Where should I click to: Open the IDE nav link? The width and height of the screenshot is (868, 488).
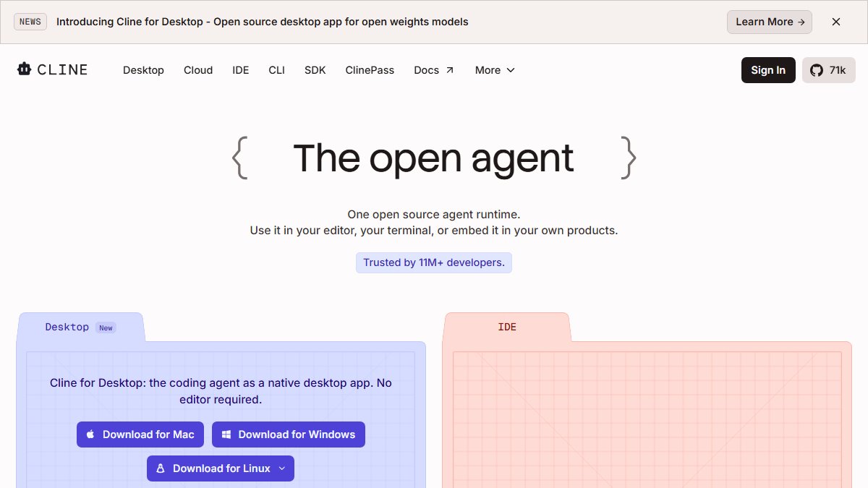tap(241, 70)
